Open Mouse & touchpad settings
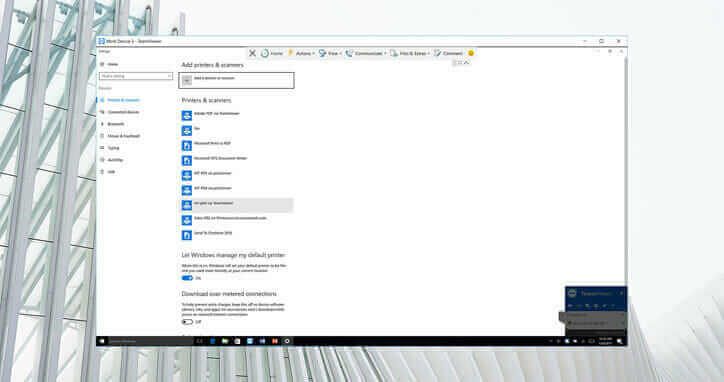Screen dimensions: 724x382 [121, 136]
